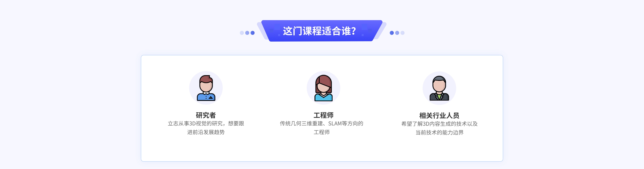Click text 进前沿发展趋势

pyautogui.click(x=206, y=132)
